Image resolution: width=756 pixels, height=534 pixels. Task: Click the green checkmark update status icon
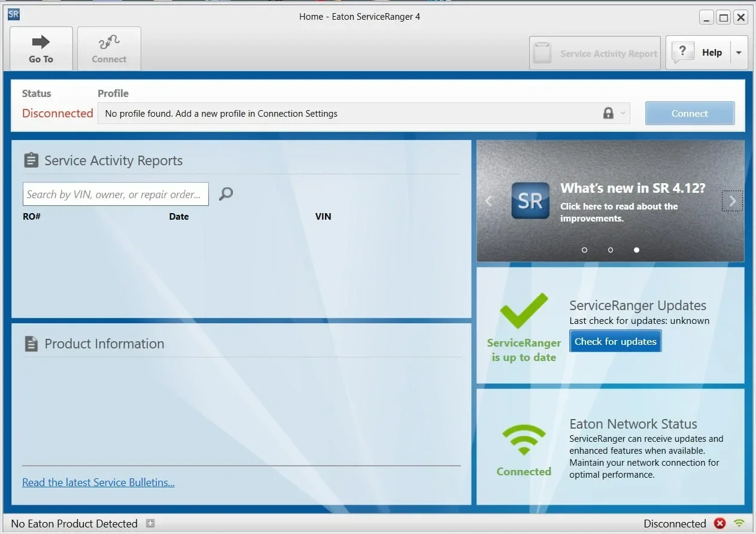coord(524,311)
